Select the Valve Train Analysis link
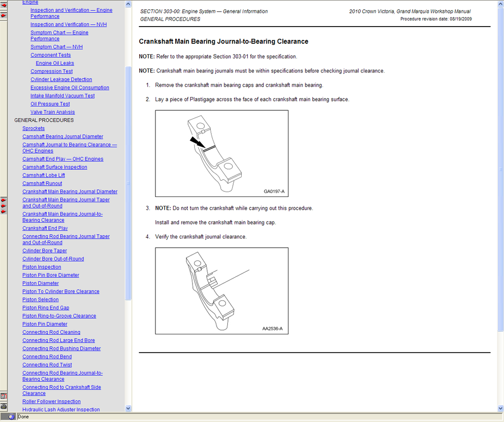Viewport: 504px width, 422px height. tap(52, 112)
